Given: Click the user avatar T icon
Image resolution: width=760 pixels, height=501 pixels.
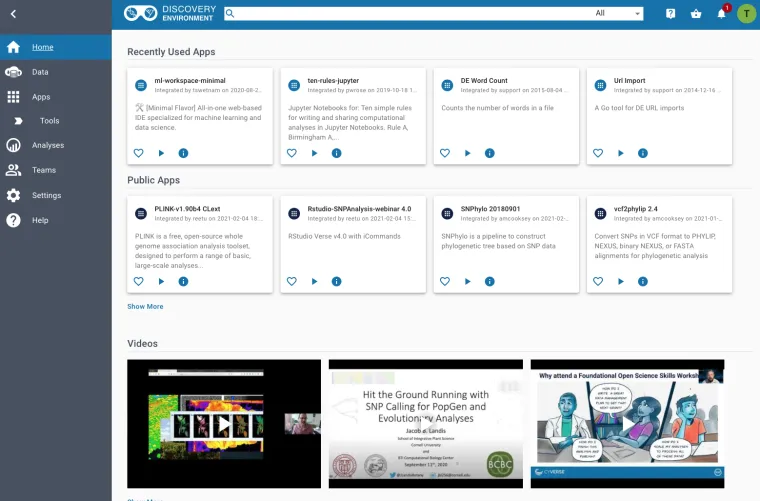Looking at the screenshot, I should 746,14.
